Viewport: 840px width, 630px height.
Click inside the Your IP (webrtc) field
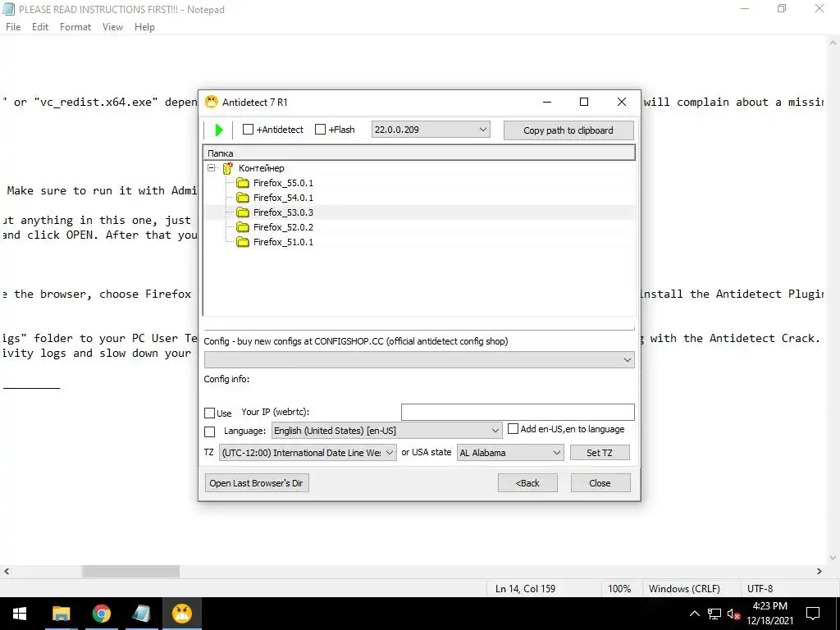pyautogui.click(x=518, y=412)
